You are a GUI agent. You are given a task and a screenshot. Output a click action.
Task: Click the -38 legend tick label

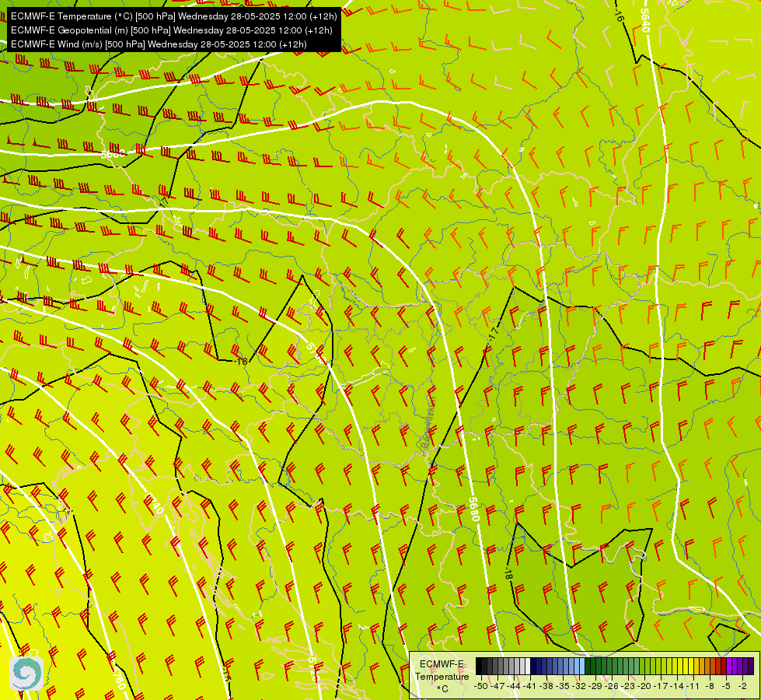546,686
